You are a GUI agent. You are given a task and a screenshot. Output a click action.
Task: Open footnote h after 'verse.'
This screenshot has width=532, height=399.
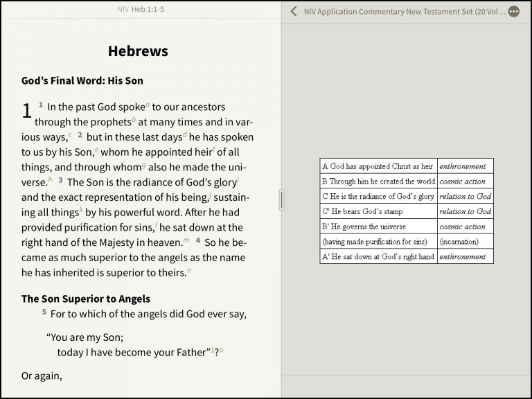click(50, 179)
